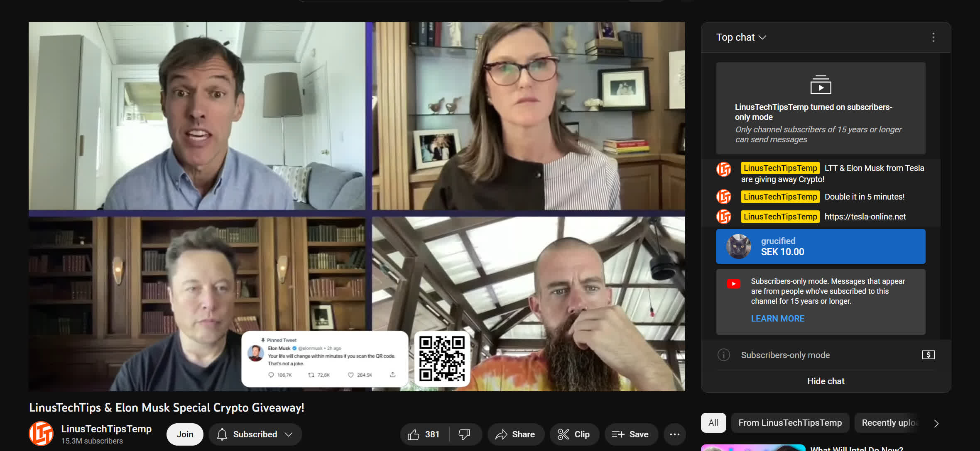This screenshot has width=980, height=451.
Task: Toggle the Subscribed button state
Action: click(255, 434)
